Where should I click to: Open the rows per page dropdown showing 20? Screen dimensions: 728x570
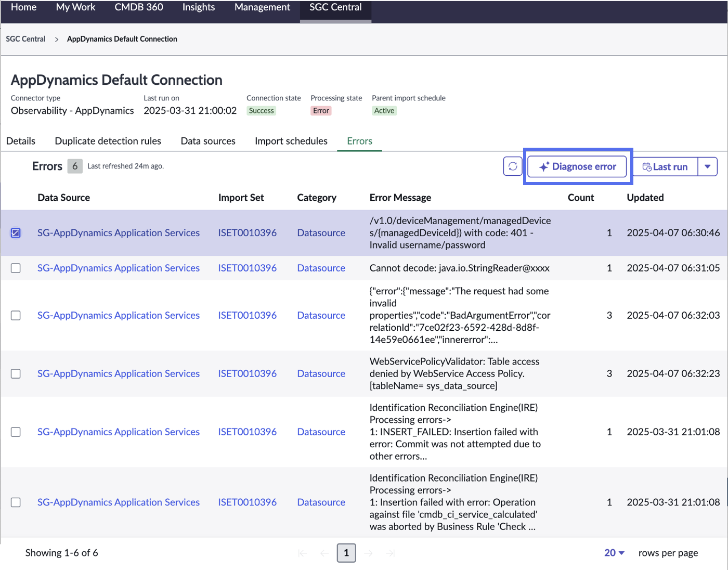point(614,553)
